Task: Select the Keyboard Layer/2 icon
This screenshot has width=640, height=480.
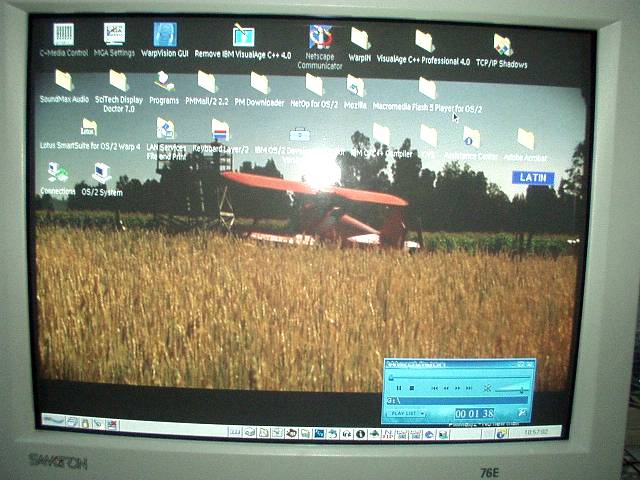Action: point(220,130)
